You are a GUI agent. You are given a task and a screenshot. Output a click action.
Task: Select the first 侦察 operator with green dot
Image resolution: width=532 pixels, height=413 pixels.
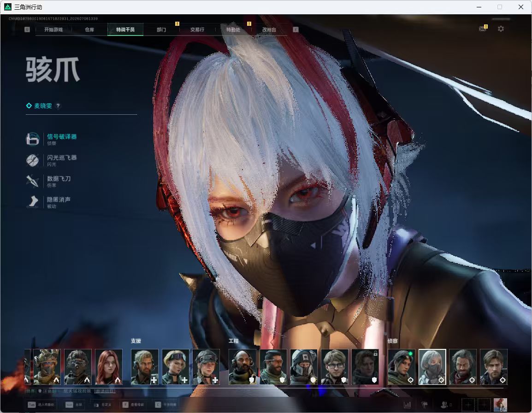tap(402, 367)
